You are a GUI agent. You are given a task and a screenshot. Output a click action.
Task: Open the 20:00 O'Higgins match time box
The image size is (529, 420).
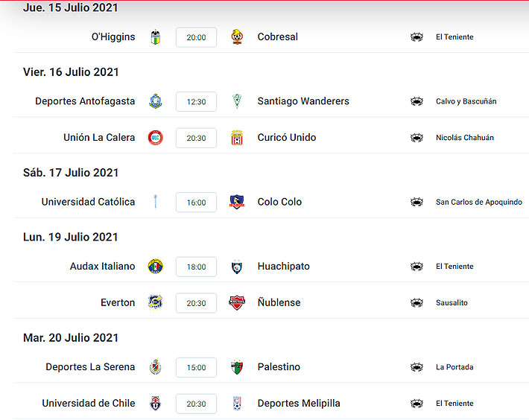point(196,37)
